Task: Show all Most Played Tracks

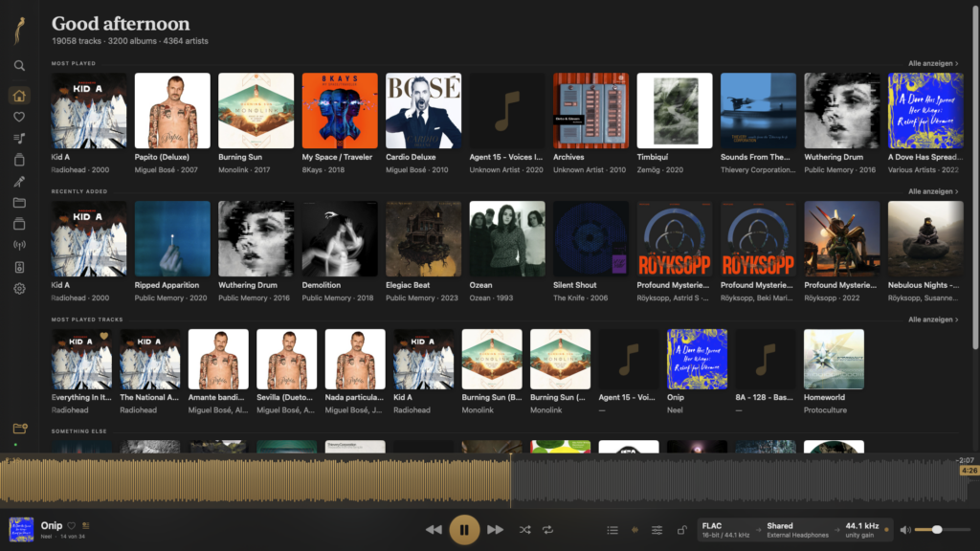Action: pos(933,320)
